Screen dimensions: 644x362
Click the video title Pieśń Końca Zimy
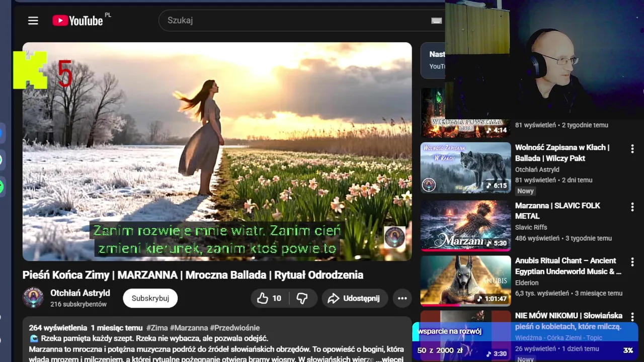click(193, 275)
